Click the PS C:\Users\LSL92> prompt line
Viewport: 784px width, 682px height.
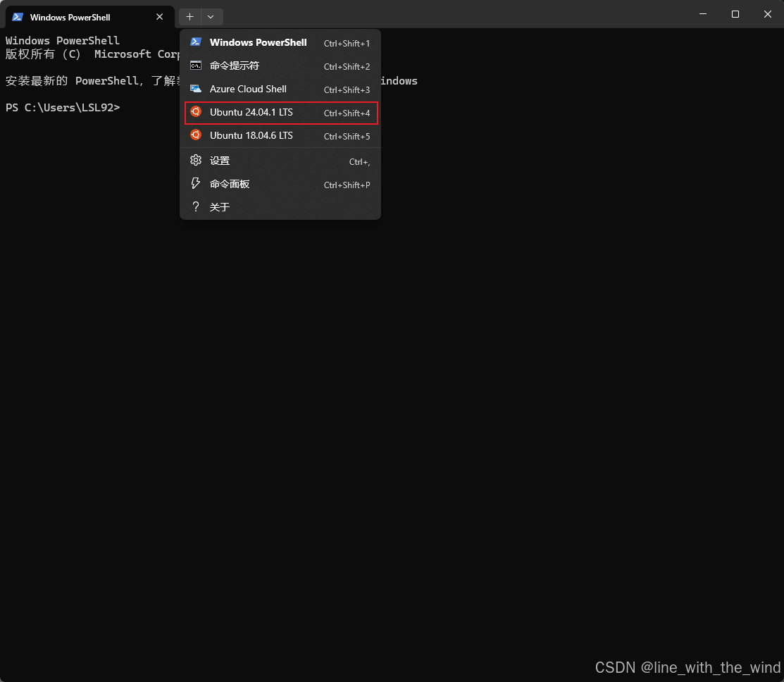tap(63, 108)
